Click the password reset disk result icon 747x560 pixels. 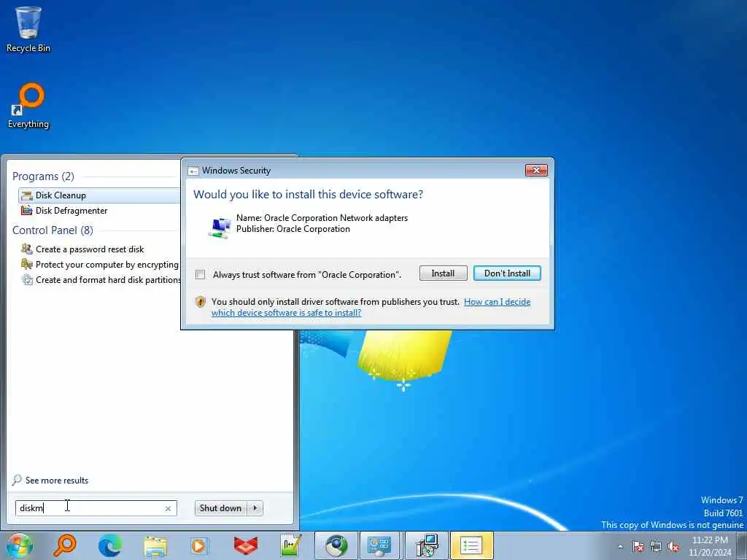point(27,249)
